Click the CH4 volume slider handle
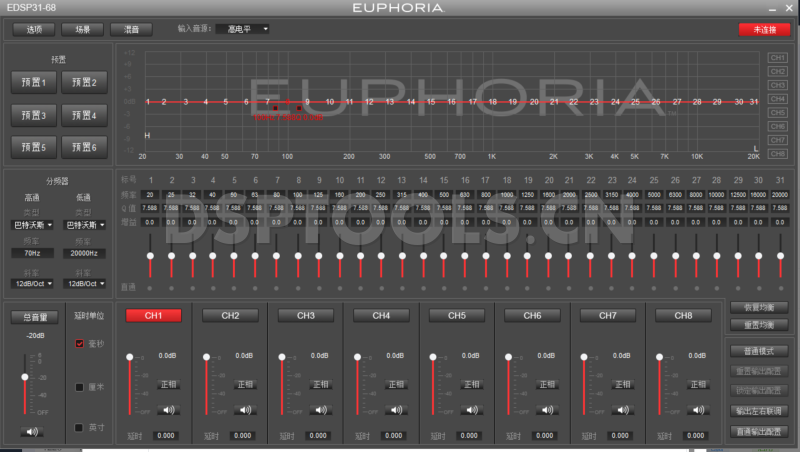 (x=356, y=357)
